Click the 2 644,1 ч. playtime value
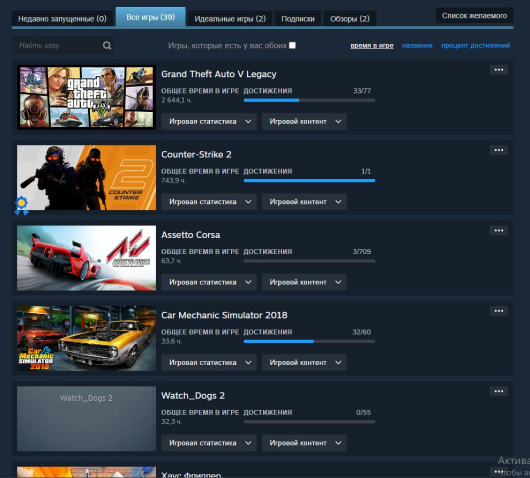Viewport: 530px width, 478px height. 177,100
